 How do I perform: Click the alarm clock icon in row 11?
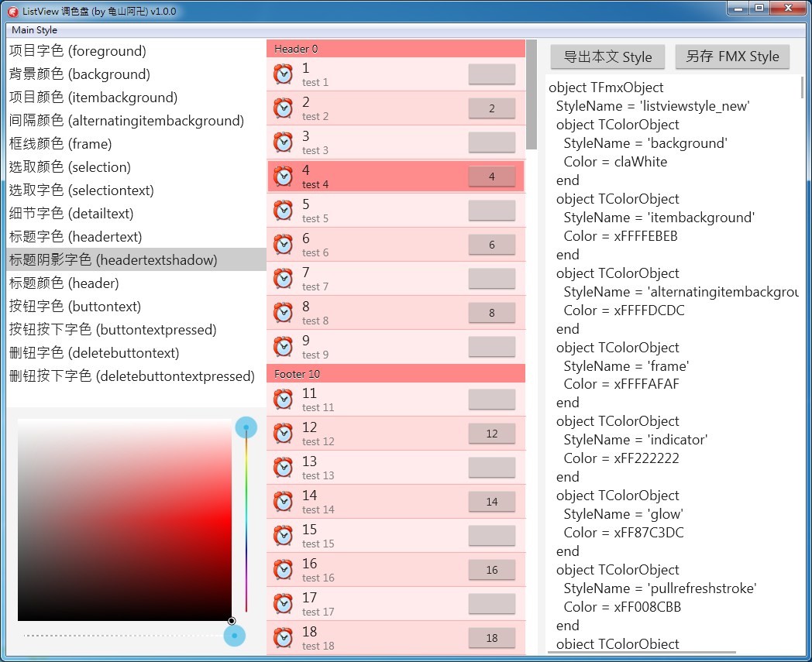click(x=284, y=400)
